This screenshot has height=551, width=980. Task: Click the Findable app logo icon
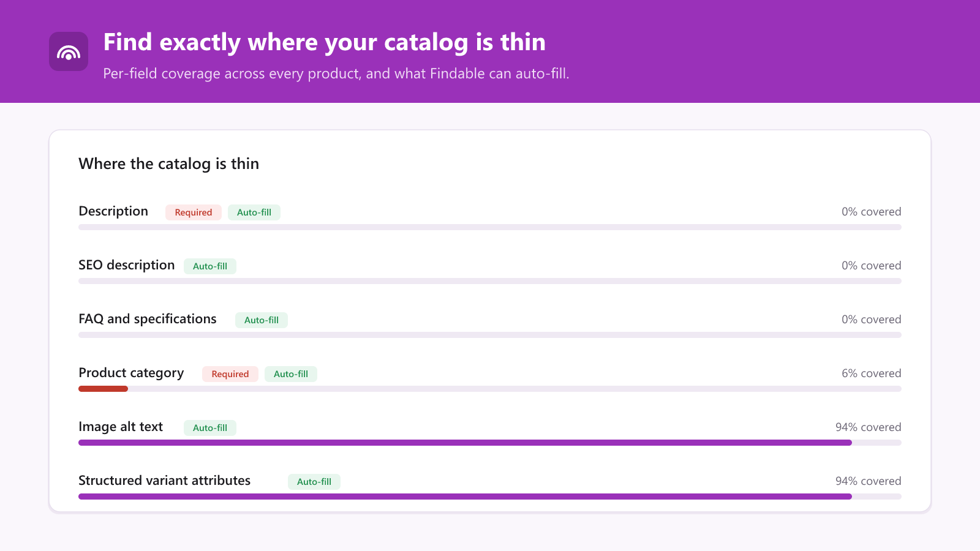(69, 51)
